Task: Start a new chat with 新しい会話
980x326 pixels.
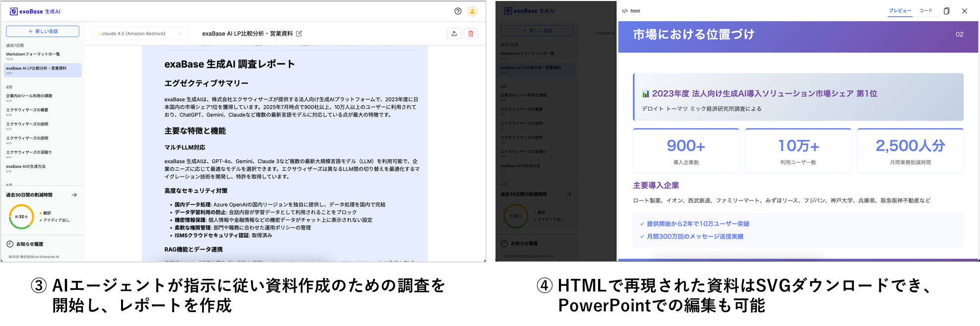Action: click(43, 31)
